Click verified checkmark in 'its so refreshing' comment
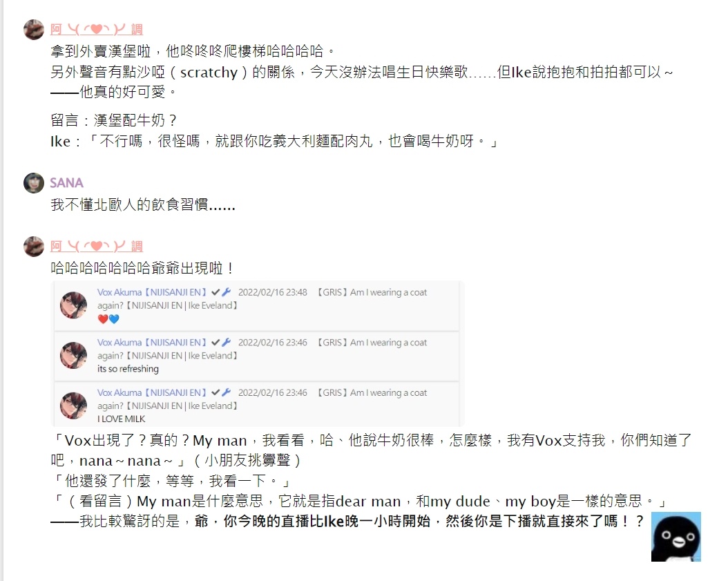 (x=215, y=342)
